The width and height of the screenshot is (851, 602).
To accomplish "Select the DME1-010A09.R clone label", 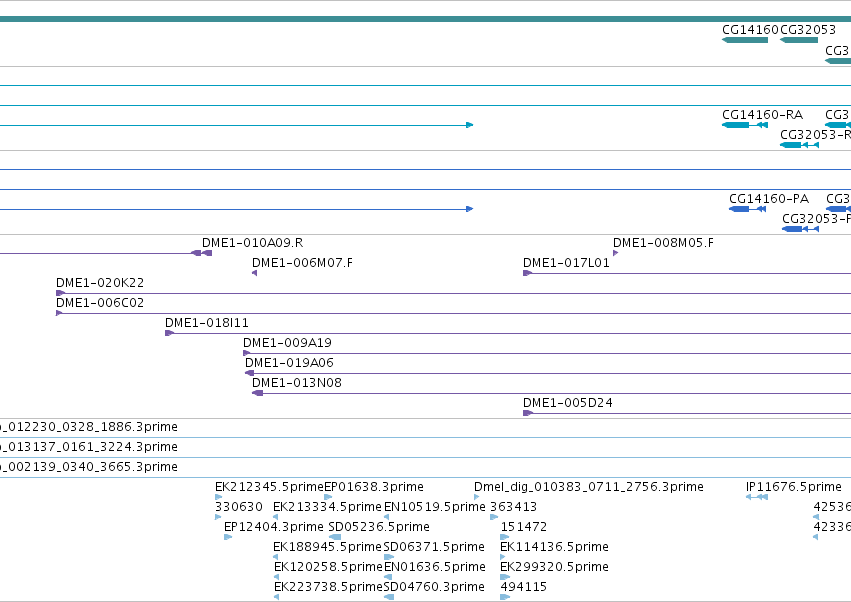I will [x=252, y=243].
